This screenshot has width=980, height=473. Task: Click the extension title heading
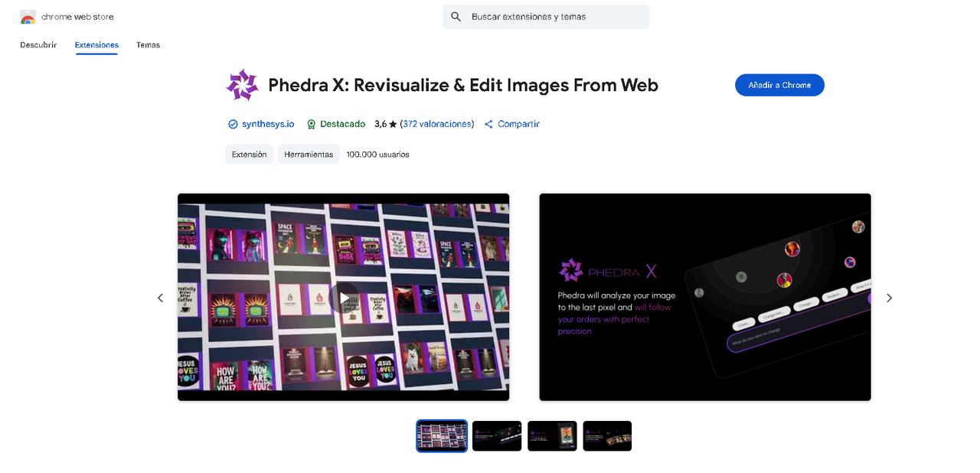[463, 85]
